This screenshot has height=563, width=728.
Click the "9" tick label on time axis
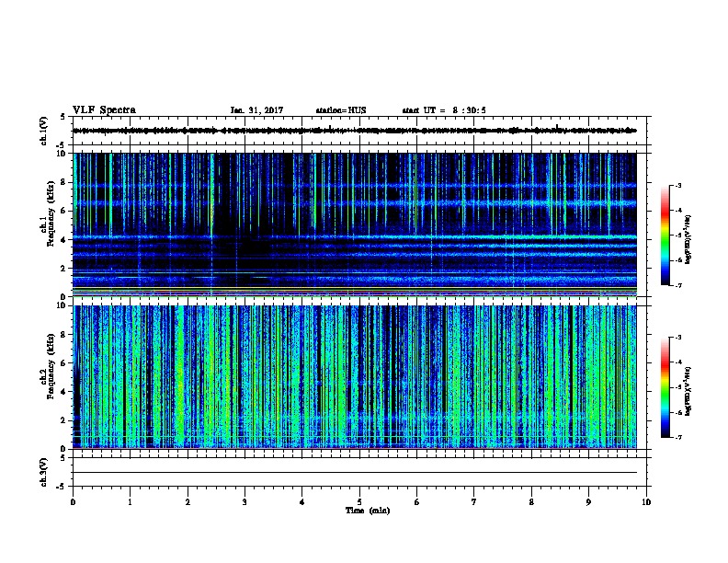tap(588, 502)
